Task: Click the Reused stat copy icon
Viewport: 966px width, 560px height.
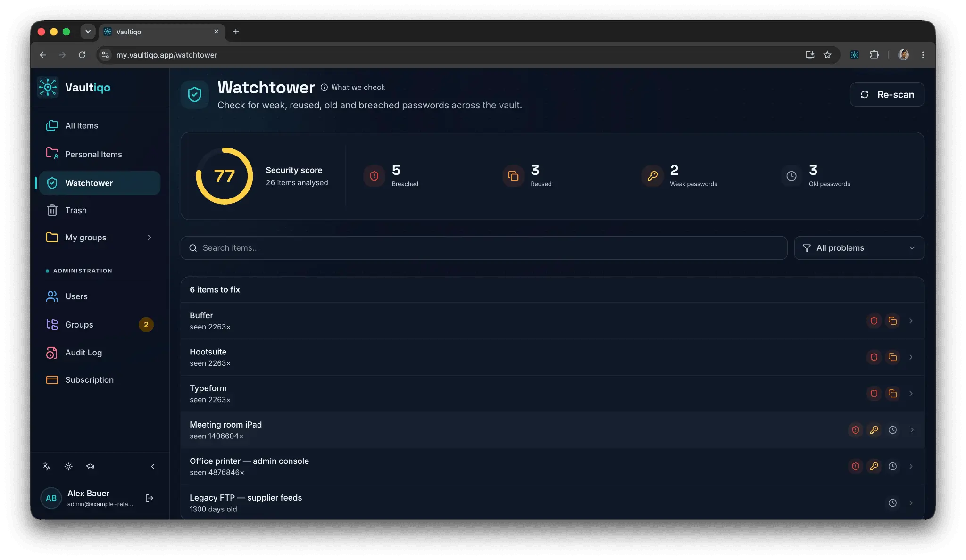Action: [513, 176]
